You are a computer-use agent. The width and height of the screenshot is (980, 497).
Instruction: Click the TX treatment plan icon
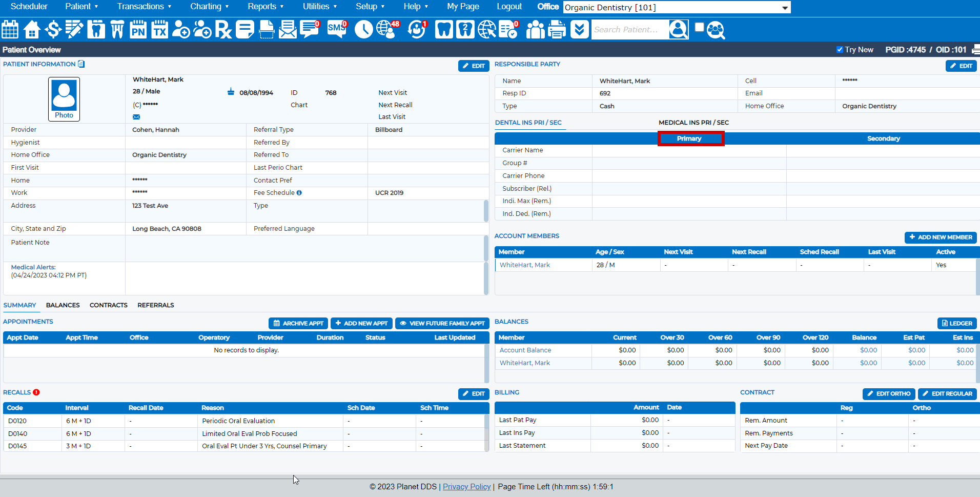tap(159, 29)
